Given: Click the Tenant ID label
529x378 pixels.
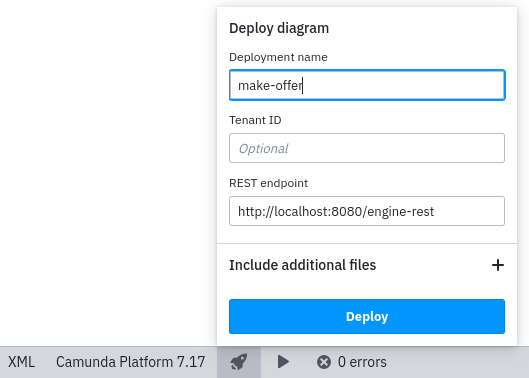Looking at the screenshot, I should pyautogui.click(x=255, y=120).
